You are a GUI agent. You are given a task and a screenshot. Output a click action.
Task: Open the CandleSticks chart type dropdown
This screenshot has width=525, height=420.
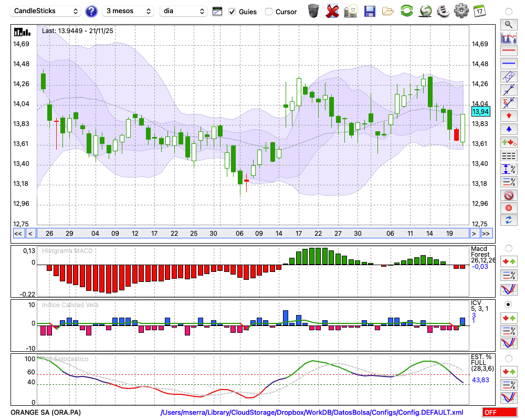tap(46, 11)
